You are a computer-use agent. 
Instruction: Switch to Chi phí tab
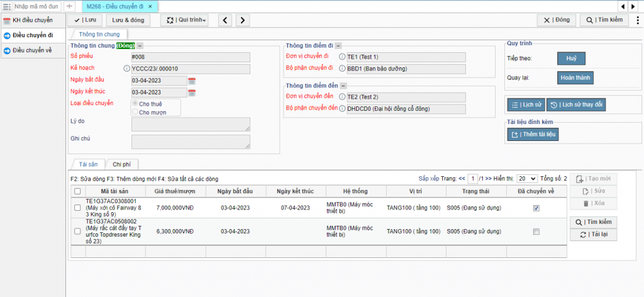pyautogui.click(x=122, y=164)
